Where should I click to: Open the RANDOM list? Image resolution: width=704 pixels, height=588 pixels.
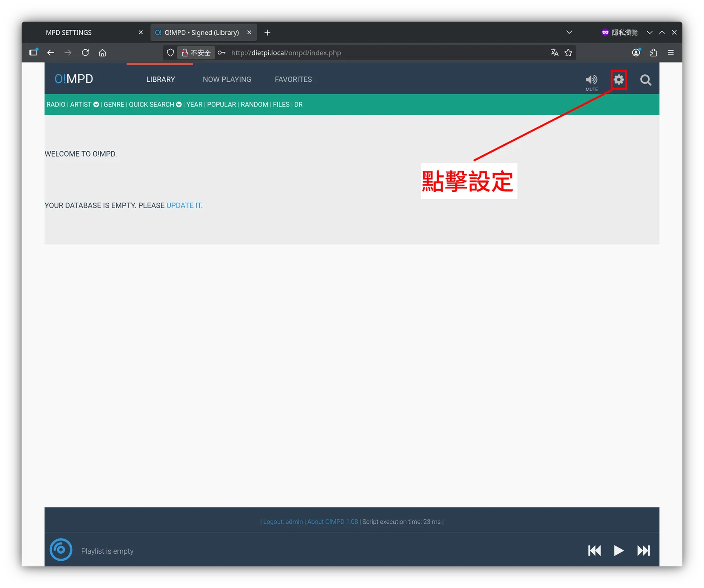pos(254,105)
